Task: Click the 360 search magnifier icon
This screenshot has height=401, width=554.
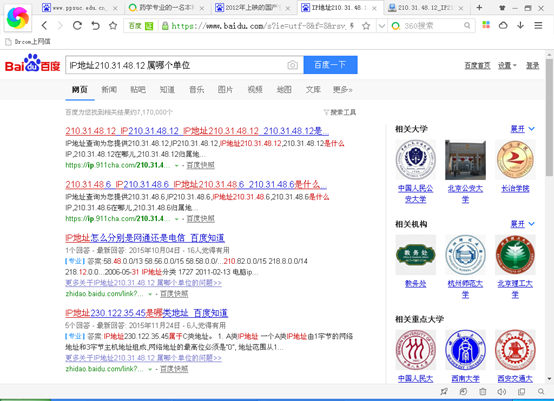Action: tap(467, 25)
